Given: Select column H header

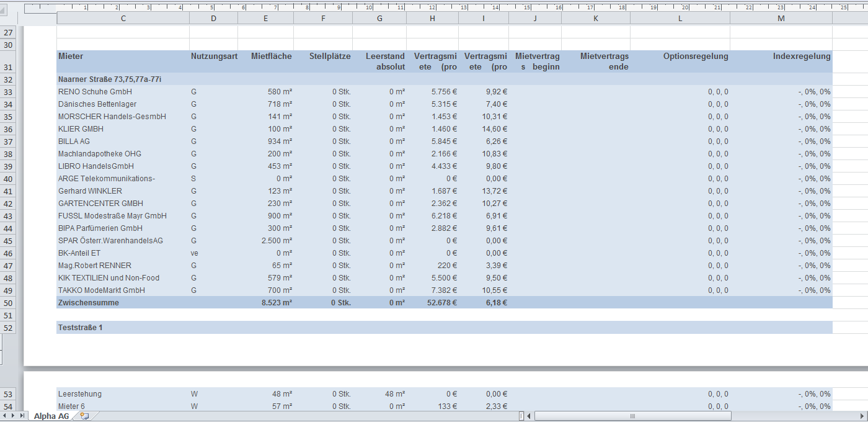Looking at the screenshot, I should (x=433, y=19).
